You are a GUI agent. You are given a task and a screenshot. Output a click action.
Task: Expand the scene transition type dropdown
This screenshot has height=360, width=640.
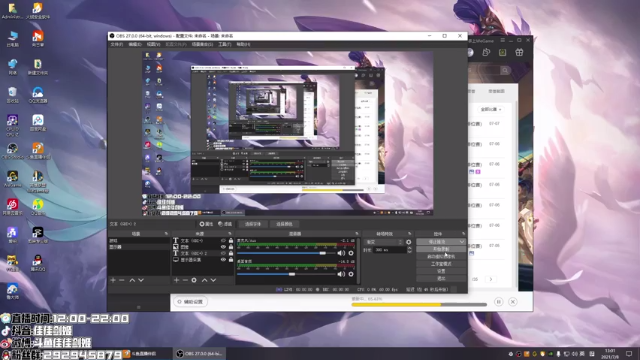click(x=383, y=242)
